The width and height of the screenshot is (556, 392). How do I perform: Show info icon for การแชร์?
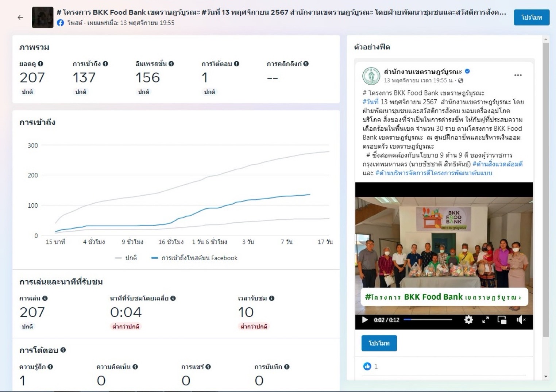(208, 367)
